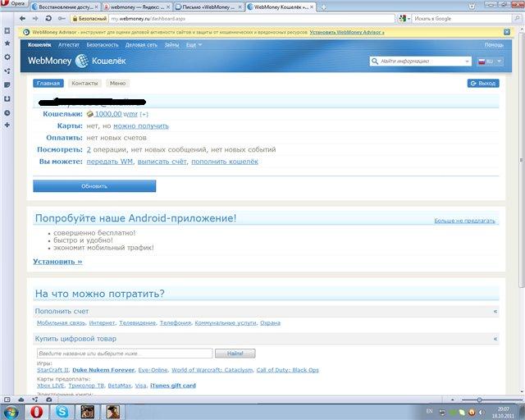
Task: Expand the Найти информацию search dropdown arrow
Action: 467,62
